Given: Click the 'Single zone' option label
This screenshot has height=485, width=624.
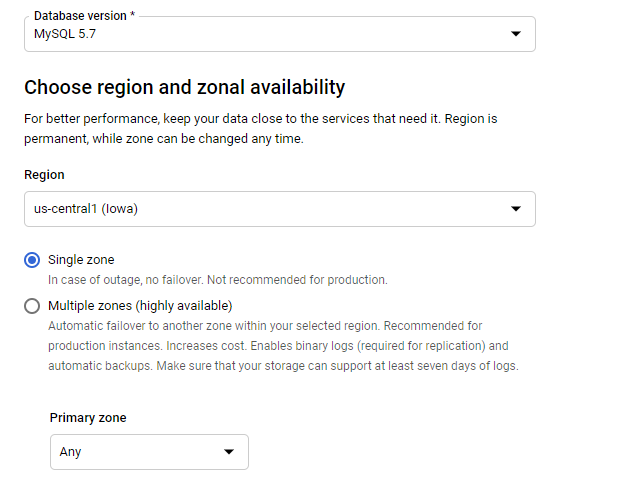Looking at the screenshot, I should pyautogui.click(x=81, y=260).
